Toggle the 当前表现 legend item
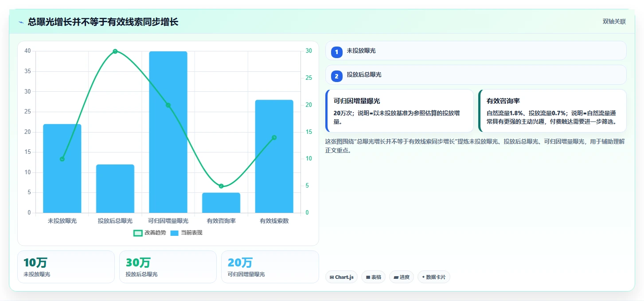 (187, 233)
